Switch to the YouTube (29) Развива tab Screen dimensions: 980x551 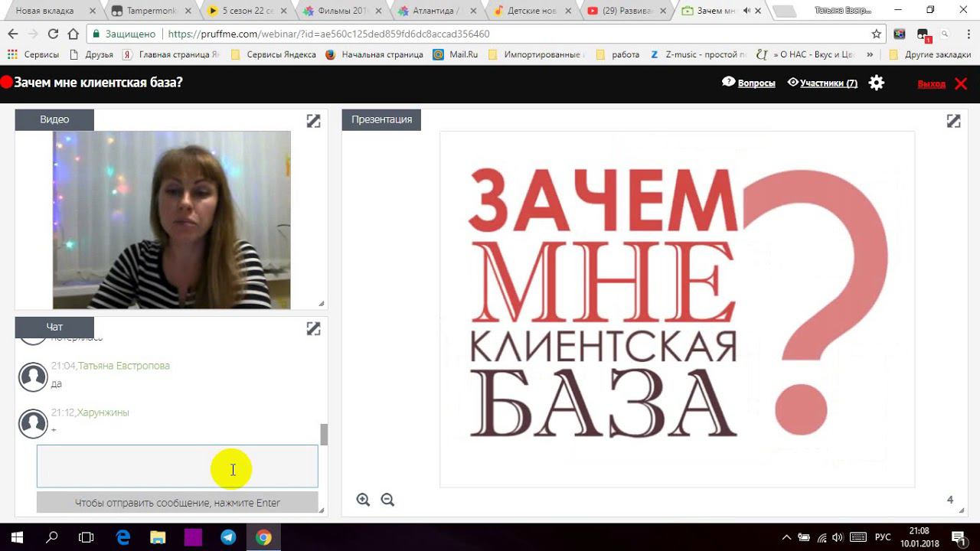626,11
